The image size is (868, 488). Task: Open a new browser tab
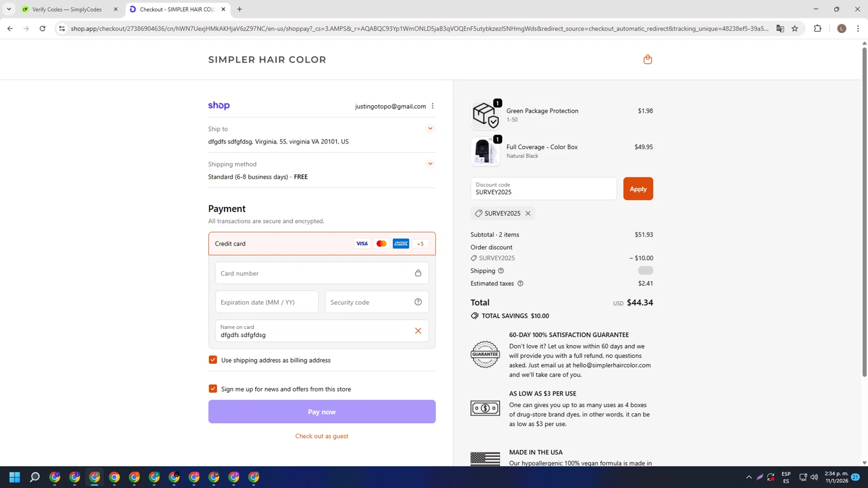240,9
